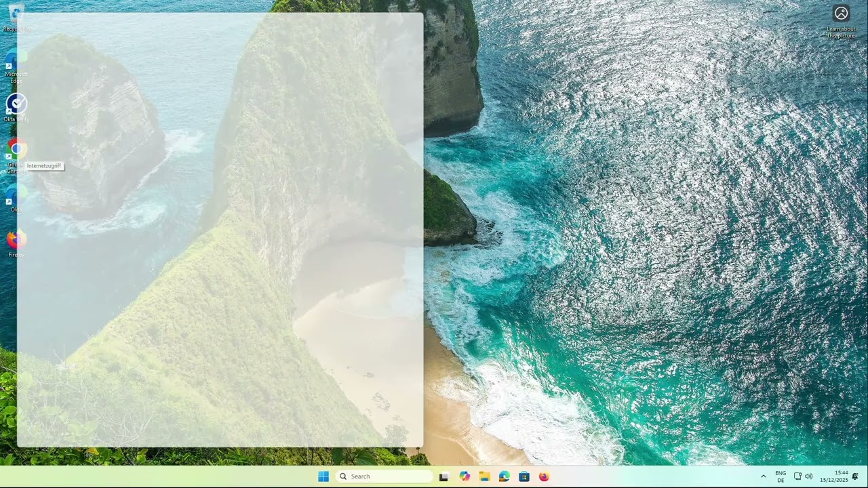This screenshot has width=868, height=488.
Task: Launch Copilot from the taskbar
Action: click(x=464, y=476)
